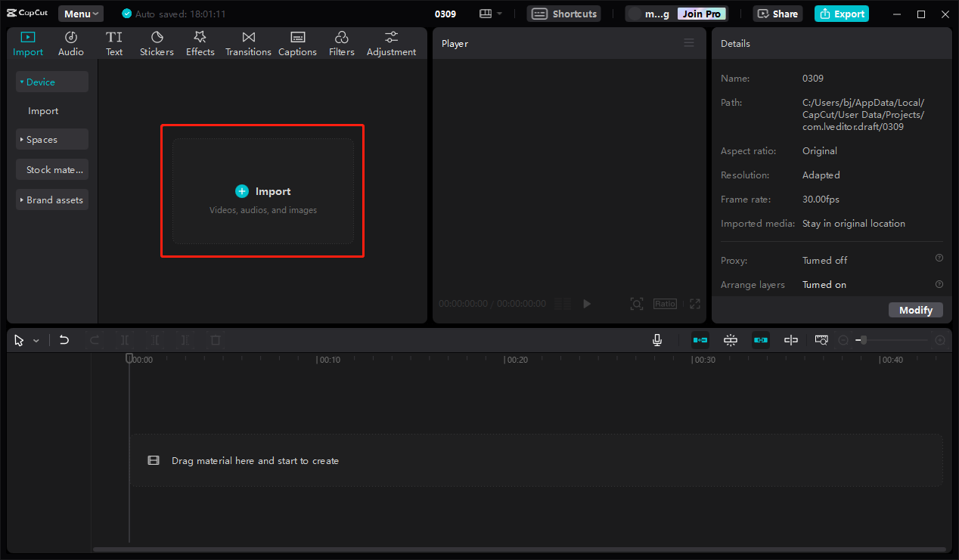Expand the Spaces section in the sidebar

tap(51, 139)
